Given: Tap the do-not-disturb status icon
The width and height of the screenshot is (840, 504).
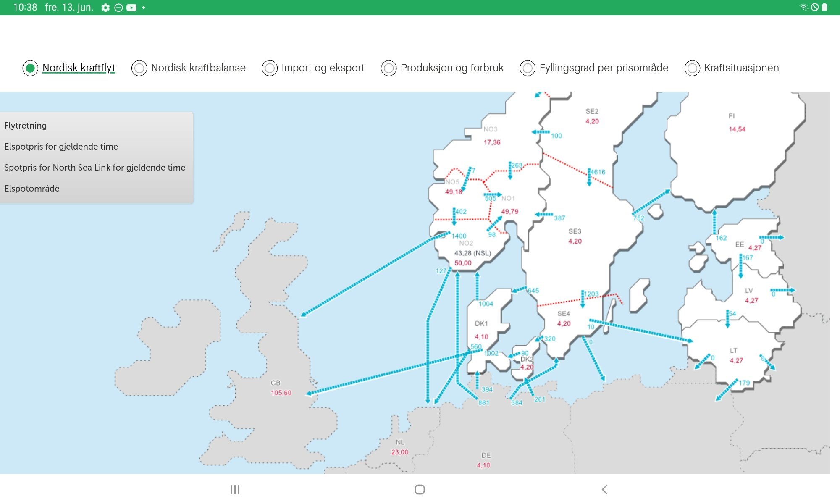Looking at the screenshot, I should pyautogui.click(x=118, y=8).
